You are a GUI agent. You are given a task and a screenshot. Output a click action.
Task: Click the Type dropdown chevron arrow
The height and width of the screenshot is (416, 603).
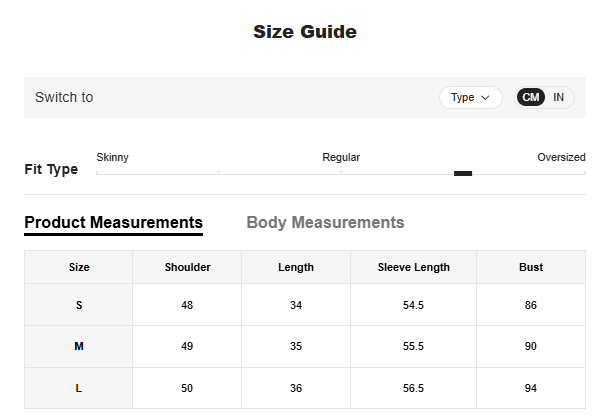[486, 98]
